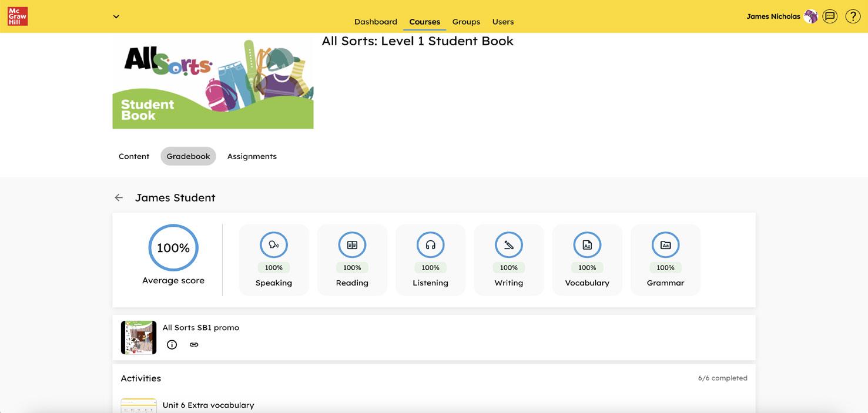Screen dimensions: 868x413
Task: Select the Reading skill icon
Action: tap(352, 245)
